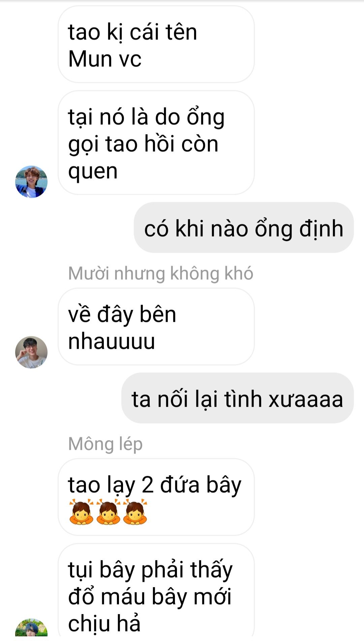Select sent message "có khi nào ổng định"
364x641 pixels.
[244, 228]
